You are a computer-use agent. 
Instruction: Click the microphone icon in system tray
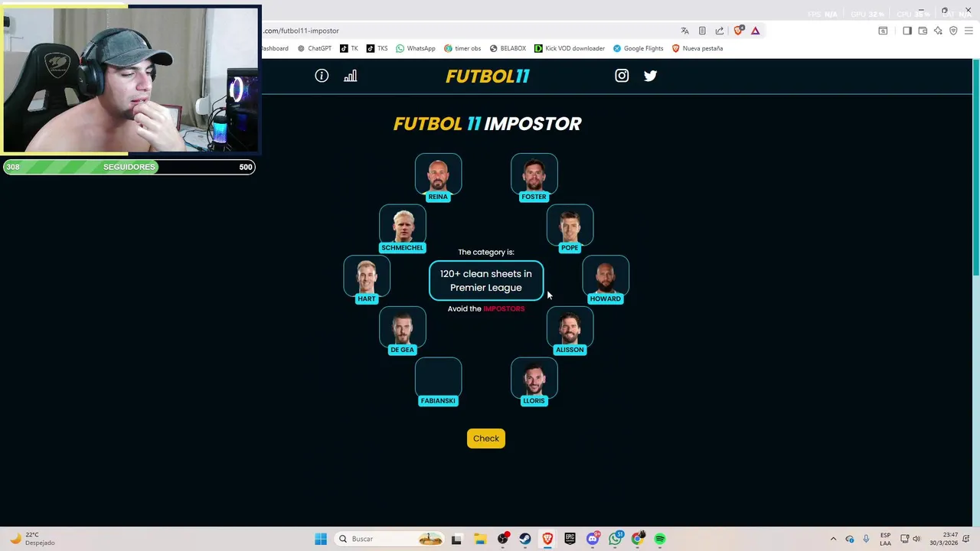[866, 539]
